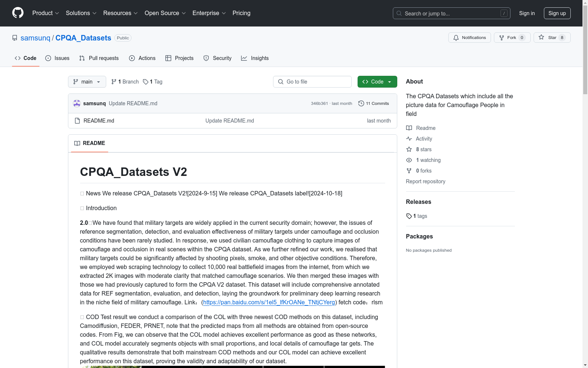
Task: Click the star count badge showing 8
Action: point(562,38)
